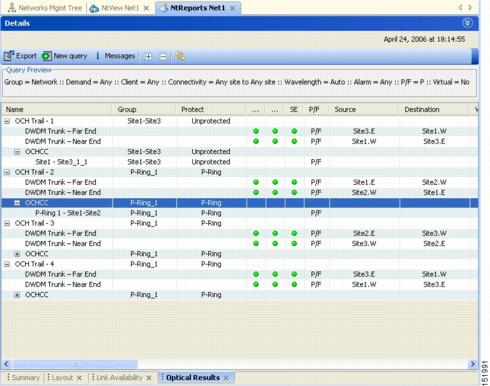Collapse the OCH Trail - 1 node
The width and height of the screenshot is (490, 386).
[x=7, y=121]
